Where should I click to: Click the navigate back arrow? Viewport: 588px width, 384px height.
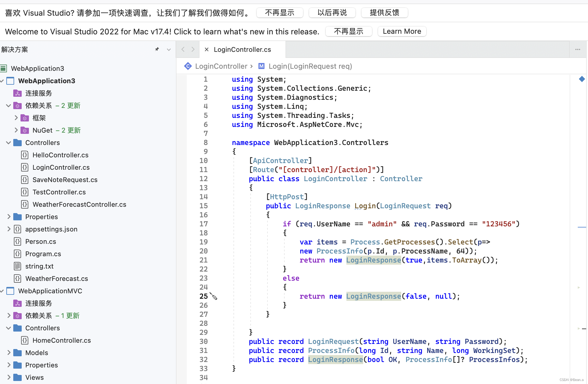pos(183,49)
